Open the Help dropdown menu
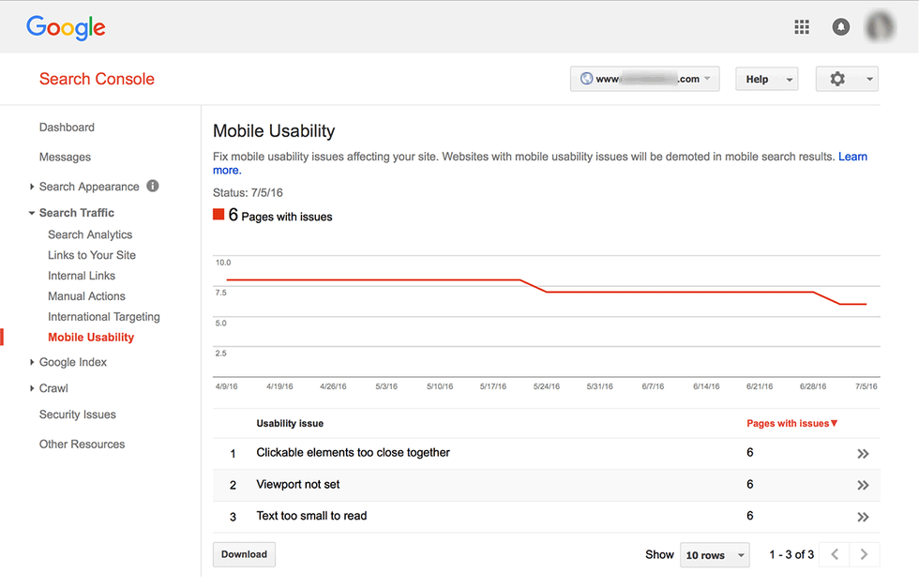 pos(767,79)
